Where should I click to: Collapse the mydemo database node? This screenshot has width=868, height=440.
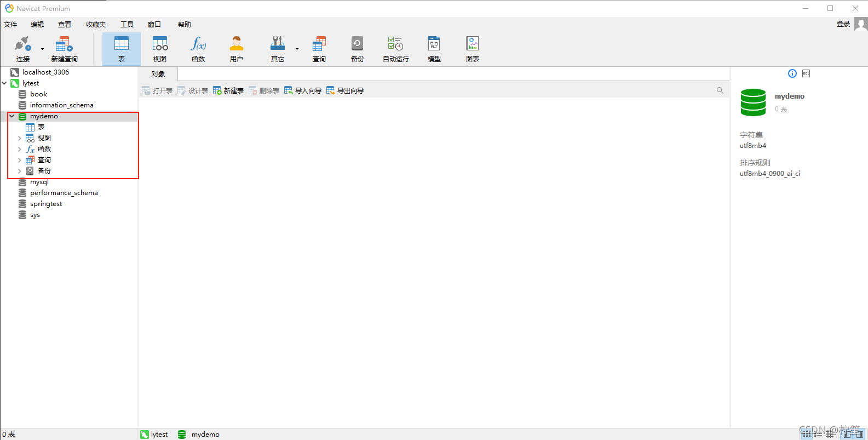pos(12,116)
